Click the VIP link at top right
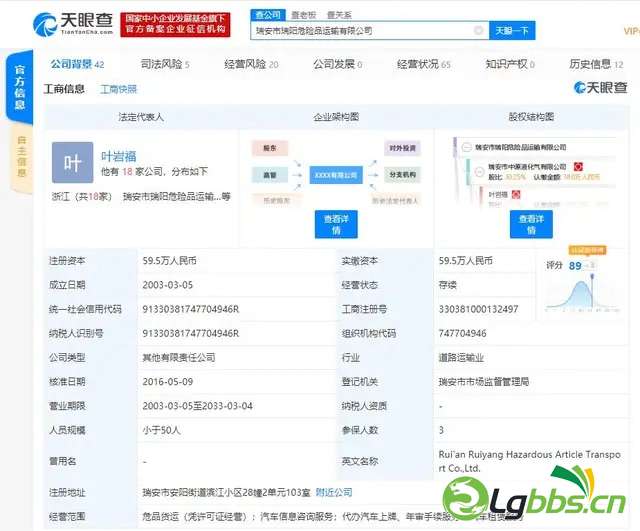640x531 pixels. click(631, 31)
